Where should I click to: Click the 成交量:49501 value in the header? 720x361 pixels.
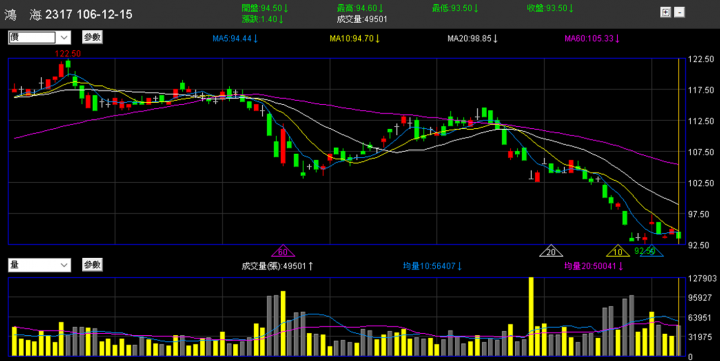pyautogui.click(x=362, y=19)
